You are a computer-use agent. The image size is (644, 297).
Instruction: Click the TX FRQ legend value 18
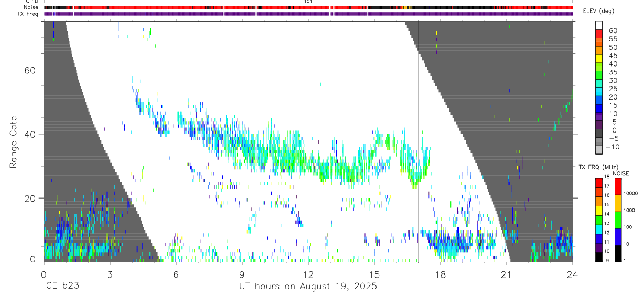tap(607, 177)
